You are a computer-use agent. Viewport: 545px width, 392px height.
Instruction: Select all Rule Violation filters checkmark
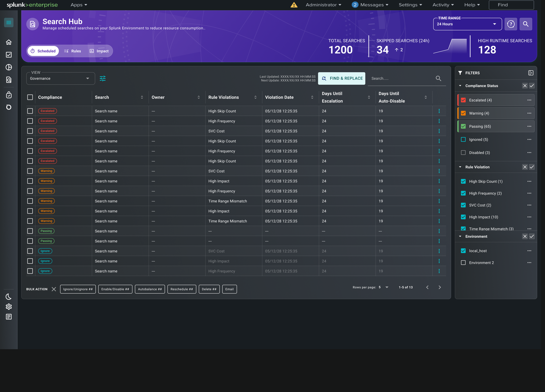point(532,167)
